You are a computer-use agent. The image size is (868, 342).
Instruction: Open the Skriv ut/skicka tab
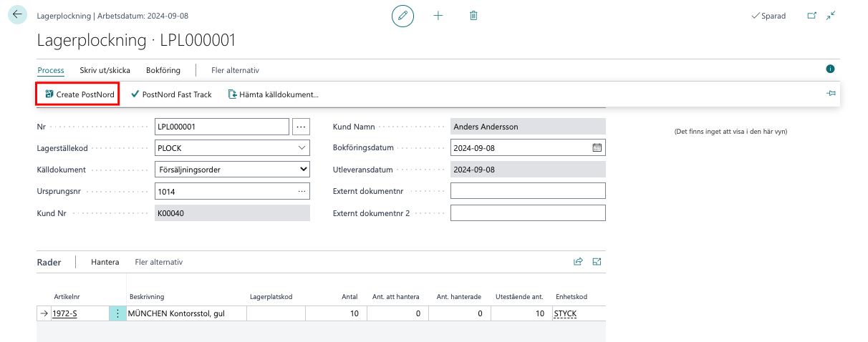(105, 70)
